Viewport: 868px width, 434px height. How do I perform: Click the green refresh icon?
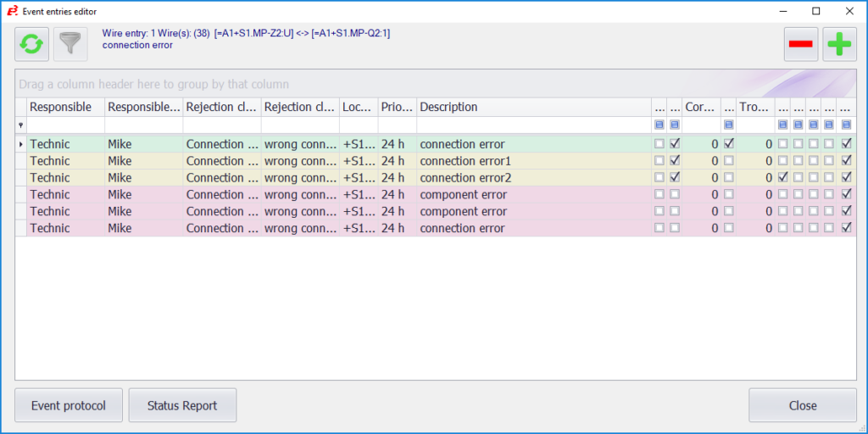coord(31,44)
